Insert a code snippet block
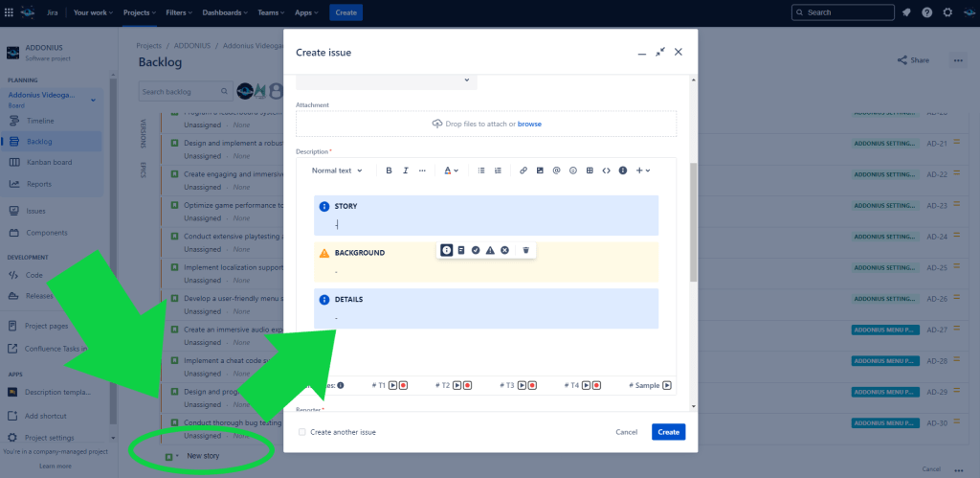 click(606, 171)
